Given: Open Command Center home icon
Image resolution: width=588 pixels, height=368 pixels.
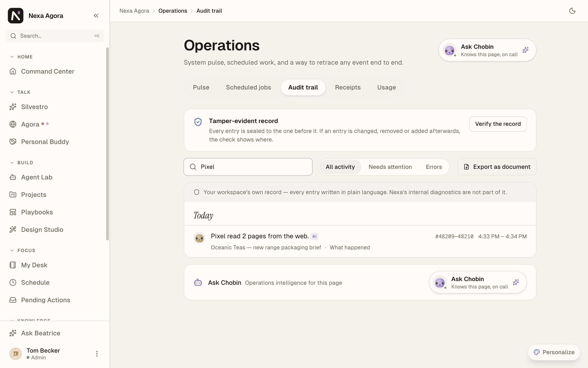Looking at the screenshot, I should click(x=13, y=71).
